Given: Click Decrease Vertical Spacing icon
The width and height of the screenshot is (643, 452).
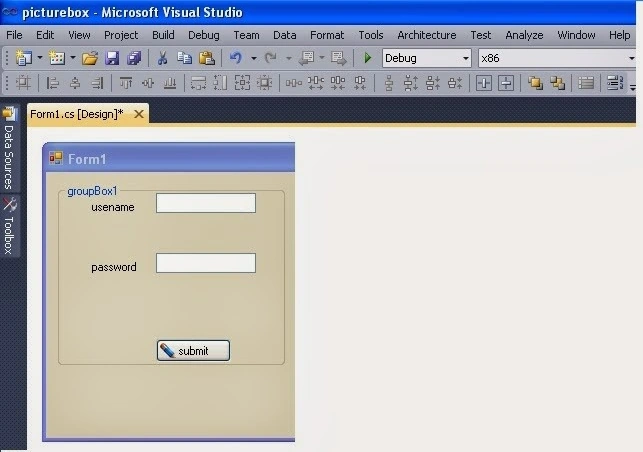Looking at the screenshot, I should point(433,83).
